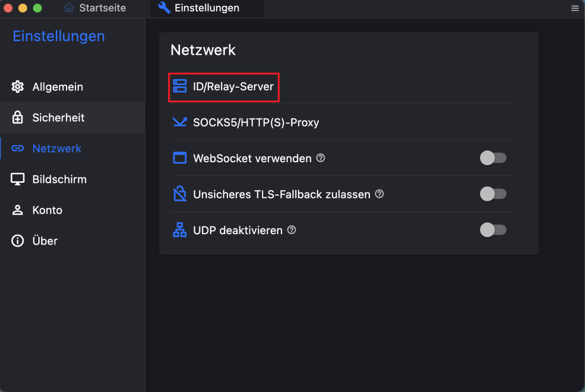Go to Allgemein settings section
The height and width of the screenshot is (392, 585).
pyautogui.click(x=73, y=87)
